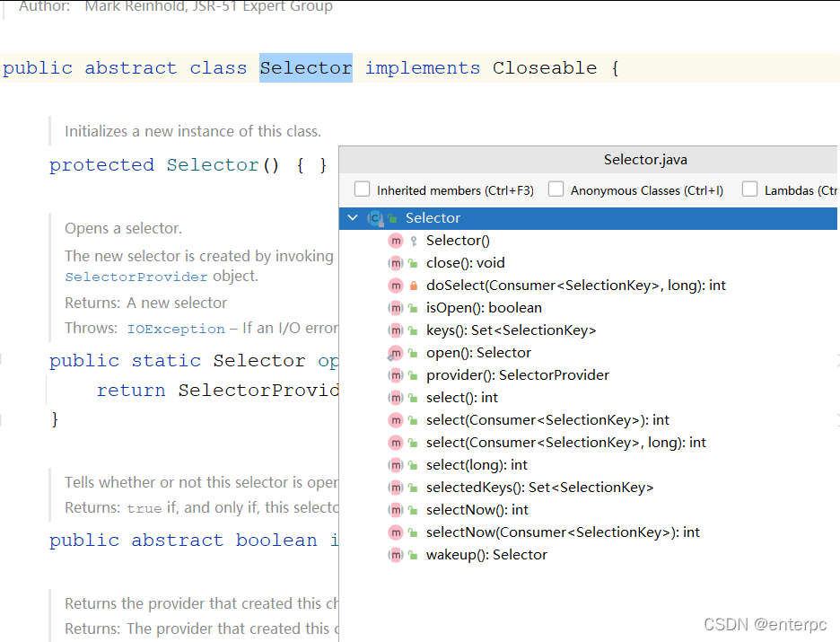Click method icon beside doSelect

tap(396, 286)
